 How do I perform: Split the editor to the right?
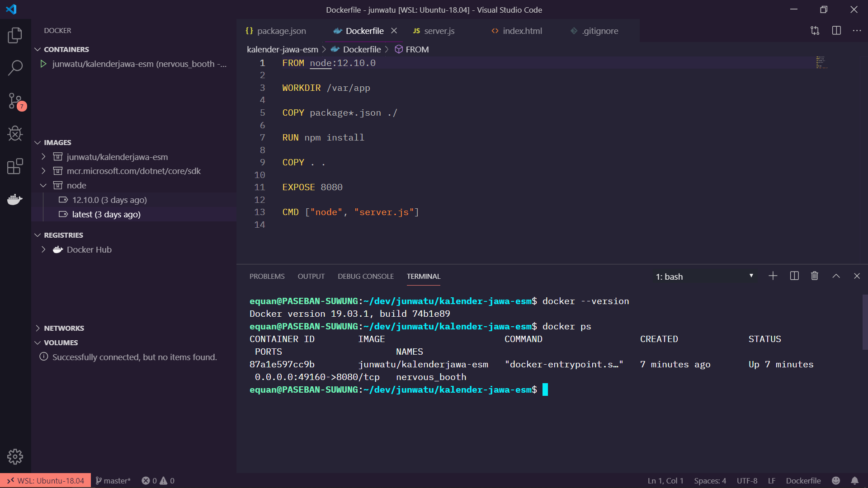(836, 31)
